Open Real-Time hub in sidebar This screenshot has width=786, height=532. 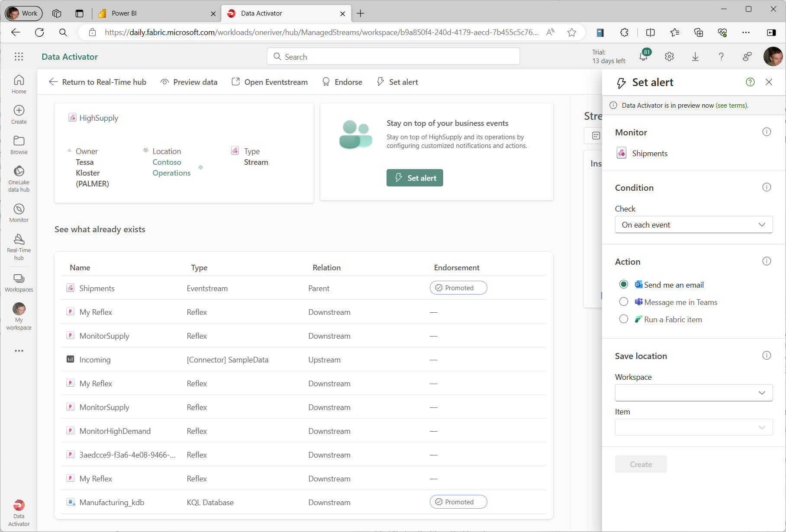(19, 247)
